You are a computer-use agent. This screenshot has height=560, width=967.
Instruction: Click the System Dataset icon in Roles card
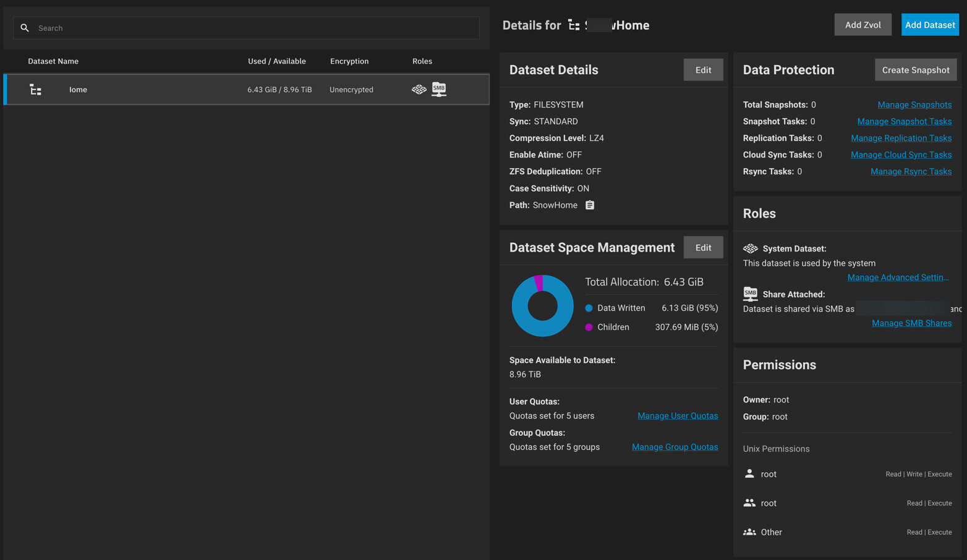pyautogui.click(x=750, y=248)
